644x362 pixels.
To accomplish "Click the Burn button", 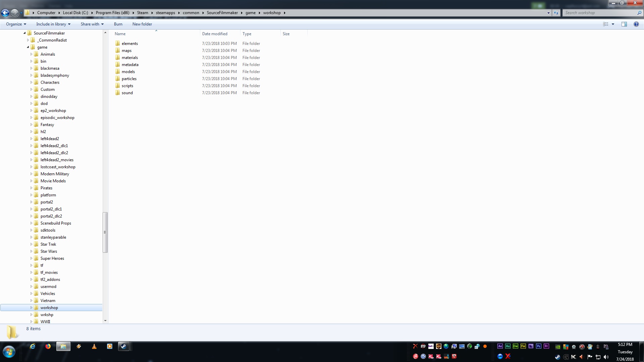I will [x=118, y=24].
